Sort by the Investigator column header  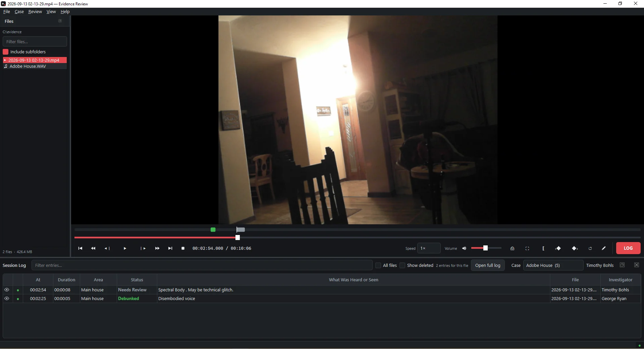(x=621, y=280)
